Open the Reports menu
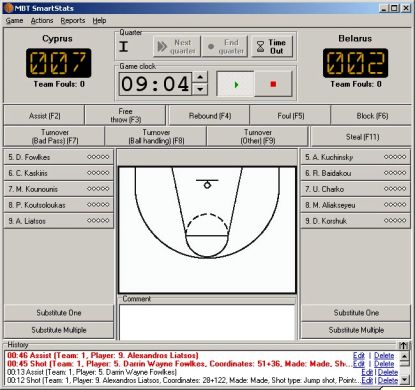415x390 pixels. pos(73,21)
